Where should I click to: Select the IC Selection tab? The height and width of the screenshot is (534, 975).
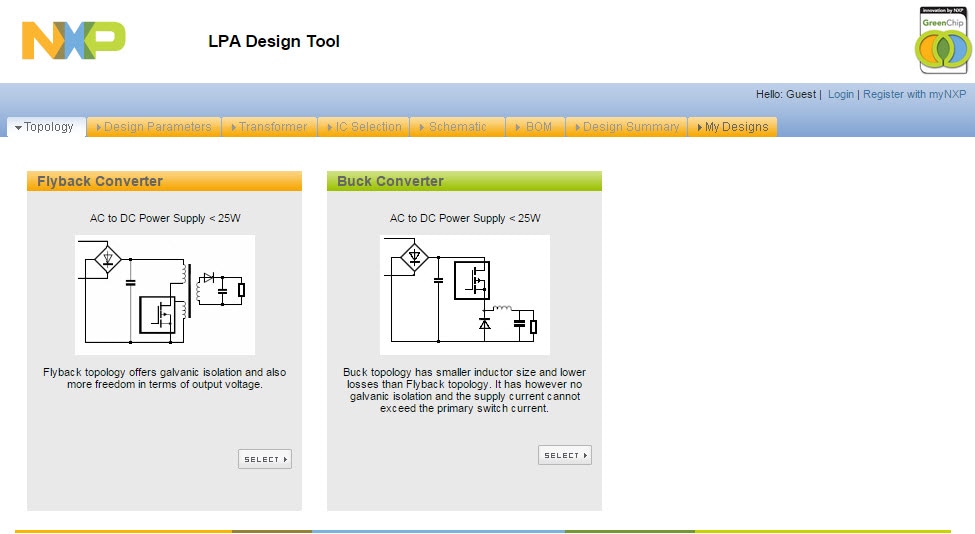364,127
